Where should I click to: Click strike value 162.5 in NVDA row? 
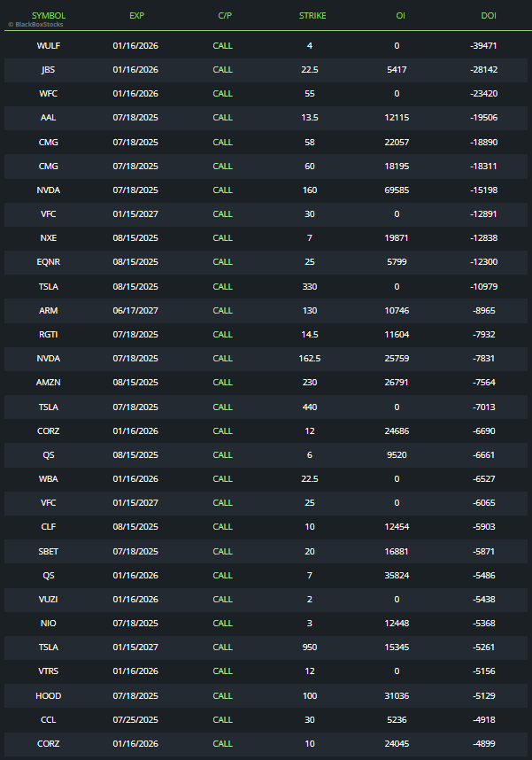pos(310,358)
